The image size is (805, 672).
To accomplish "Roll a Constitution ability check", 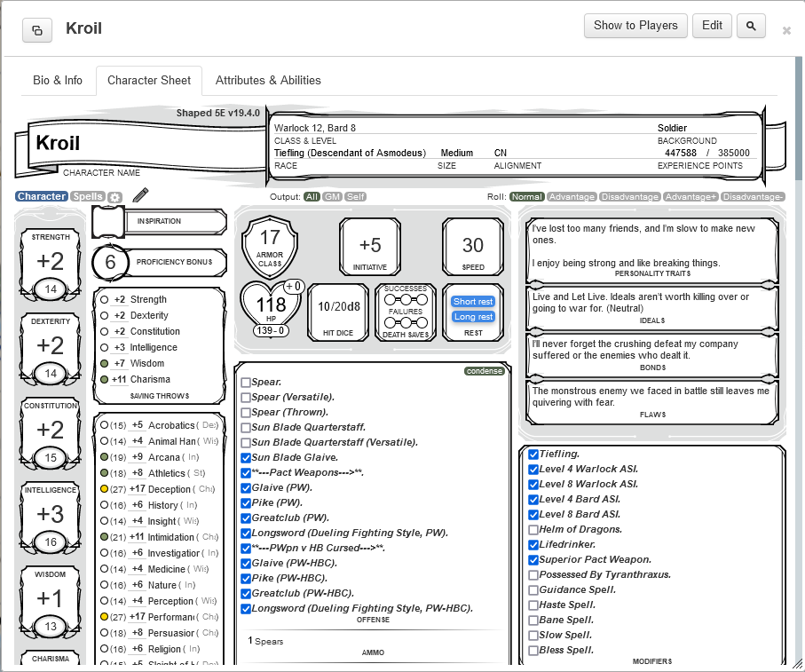I will (x=51, y=430).
